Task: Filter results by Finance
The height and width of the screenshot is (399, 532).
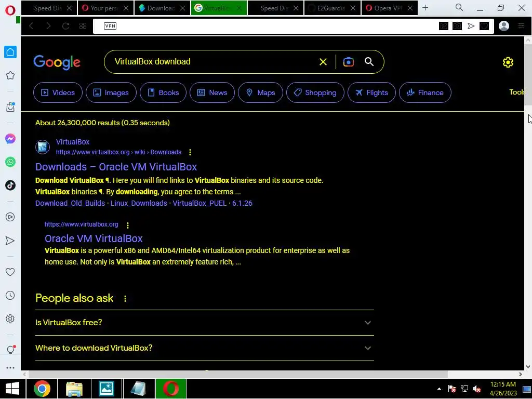Action: click(425, 92)
